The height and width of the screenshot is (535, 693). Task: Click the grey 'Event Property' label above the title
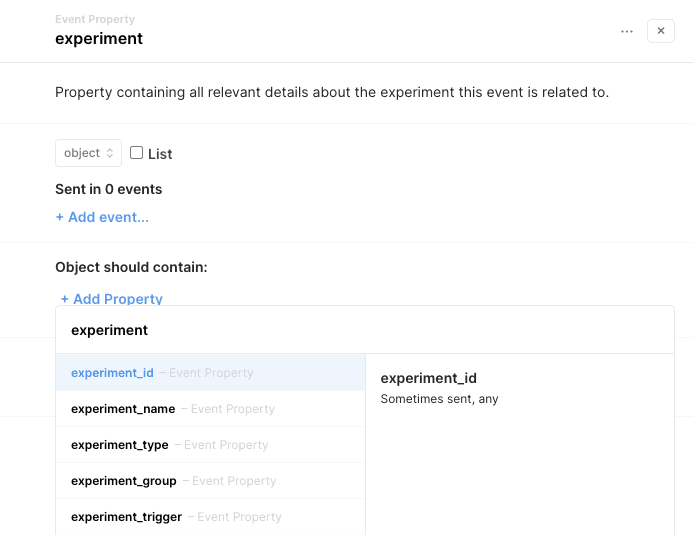coord(95,19)
